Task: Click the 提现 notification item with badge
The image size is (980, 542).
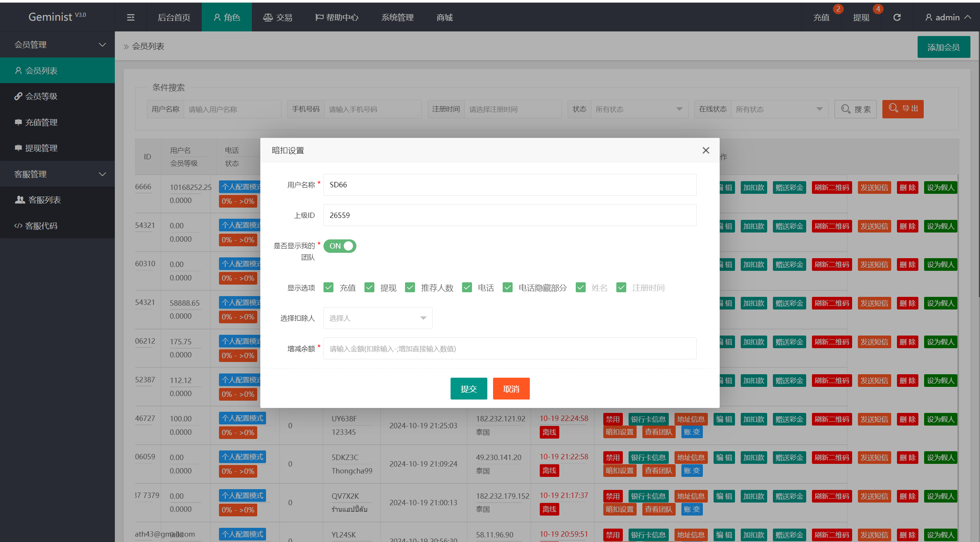Action: (861, 17)
